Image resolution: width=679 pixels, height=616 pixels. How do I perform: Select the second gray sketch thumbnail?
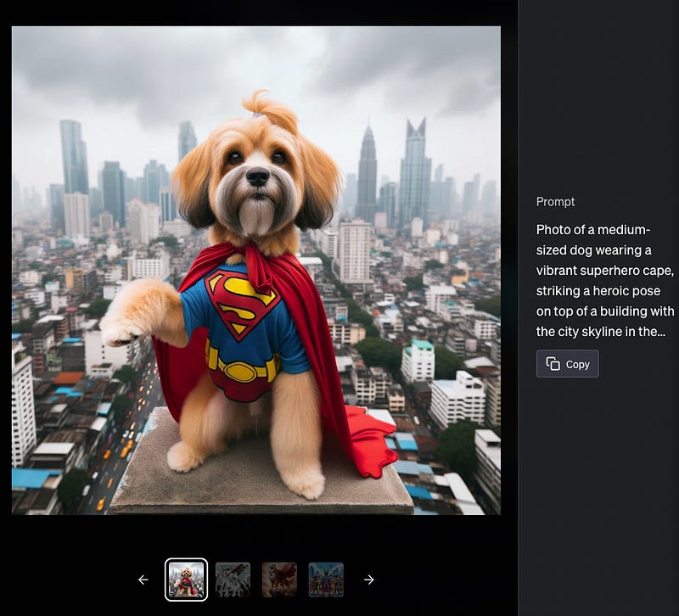point(233,580)
